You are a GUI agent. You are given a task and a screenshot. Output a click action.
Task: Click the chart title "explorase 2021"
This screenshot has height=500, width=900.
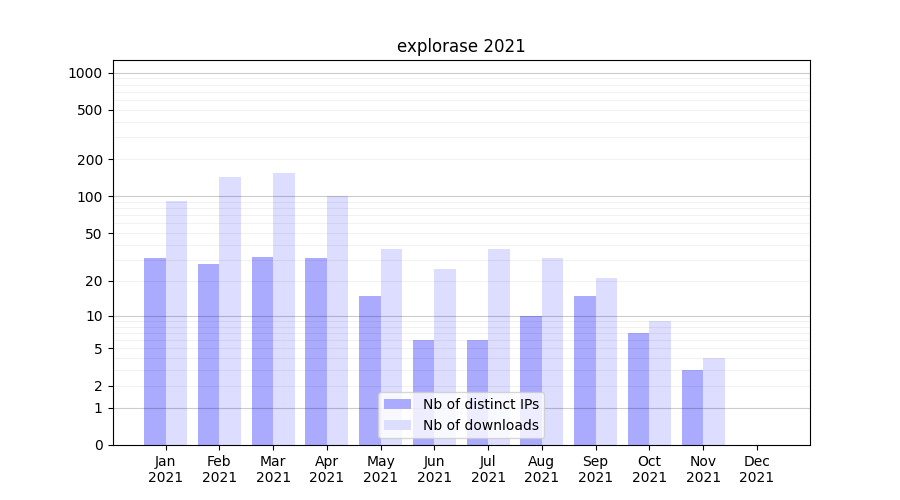point(461,46)
